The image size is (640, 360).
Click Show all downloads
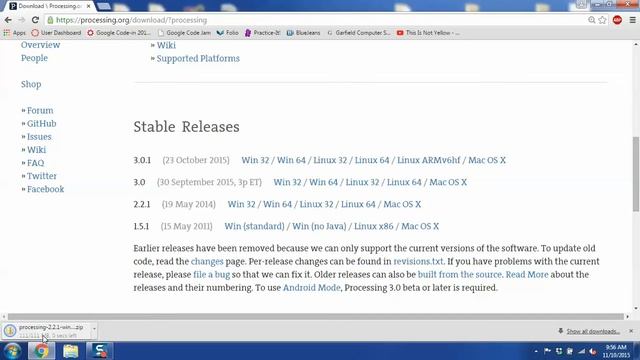[x=593, y=331]
